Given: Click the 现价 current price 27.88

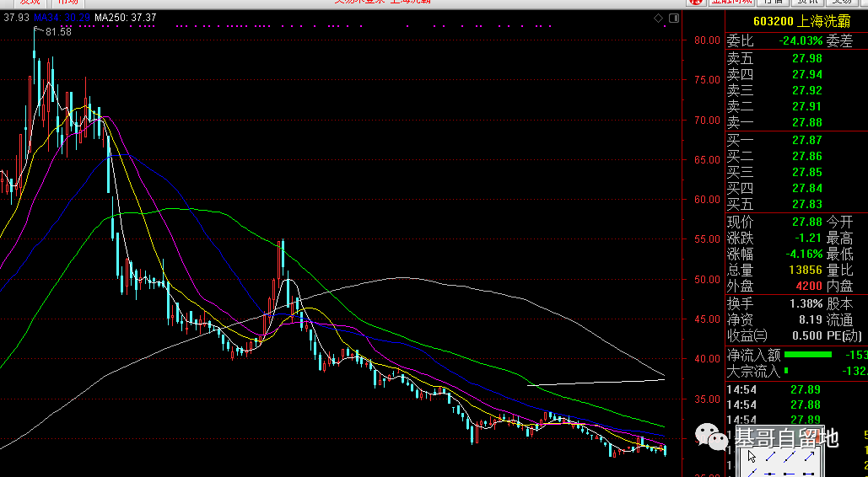Looking at the screenshot, I should (806, 222).
